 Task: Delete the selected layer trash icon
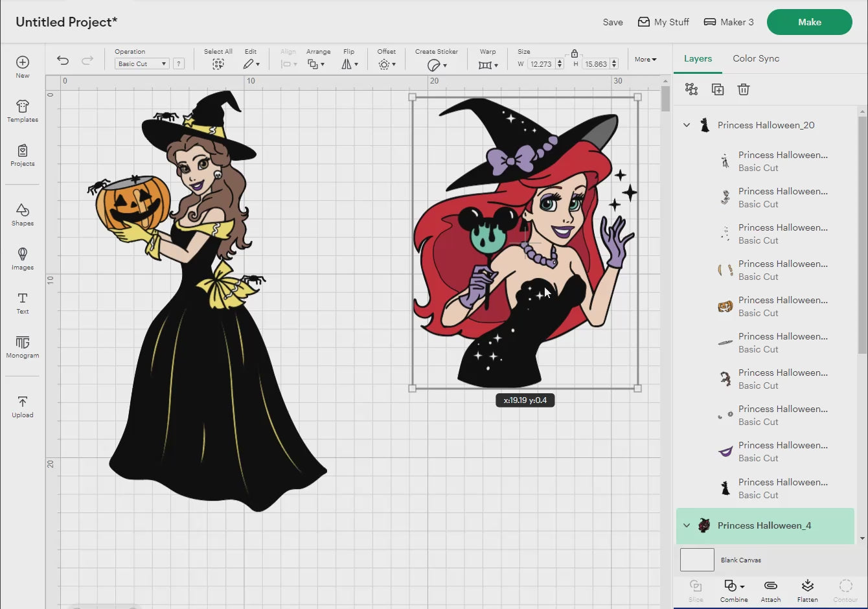point(744,89)
